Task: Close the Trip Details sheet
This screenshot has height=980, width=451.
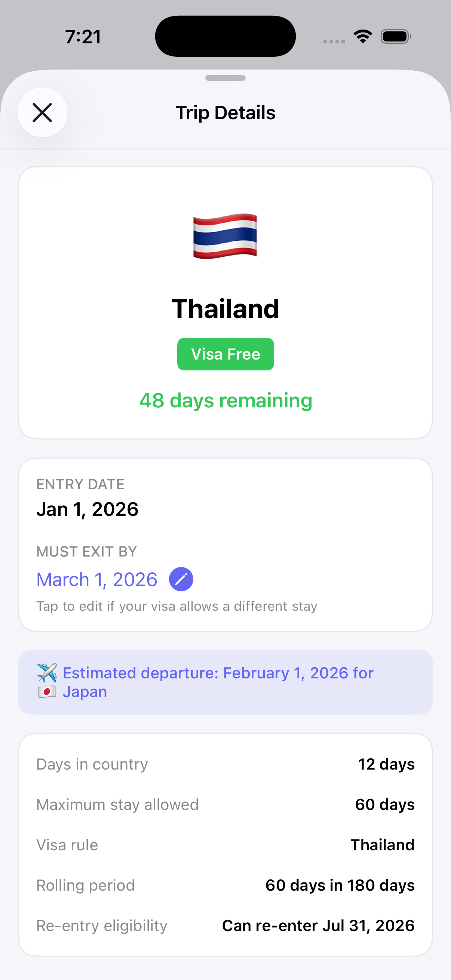Action: tap(42, 113)
